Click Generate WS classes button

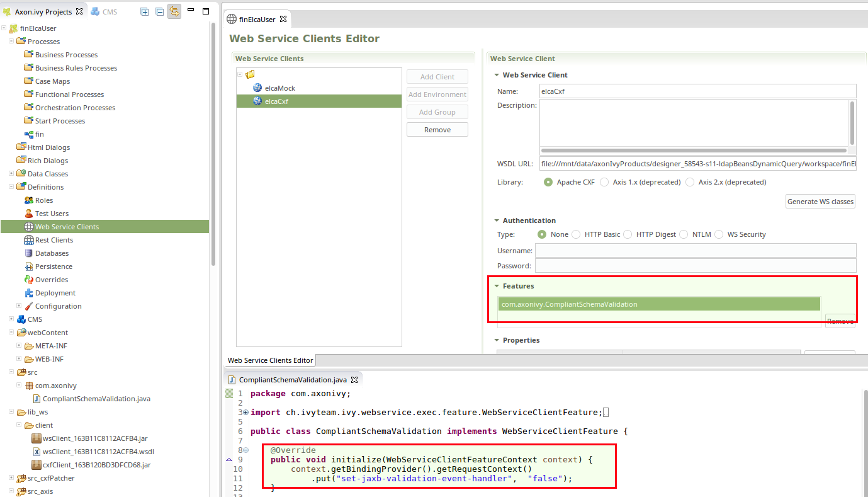[x=820, y=202]
